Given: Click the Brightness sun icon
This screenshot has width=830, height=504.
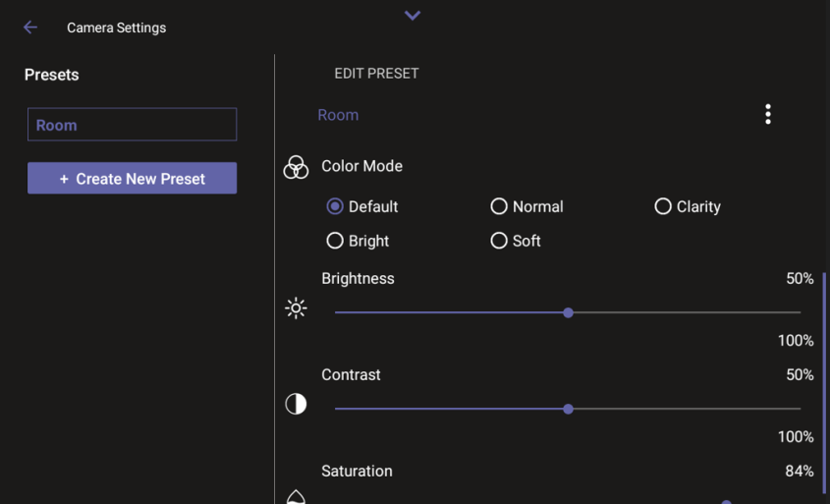Looking at the screenshot, I should 296,308.
